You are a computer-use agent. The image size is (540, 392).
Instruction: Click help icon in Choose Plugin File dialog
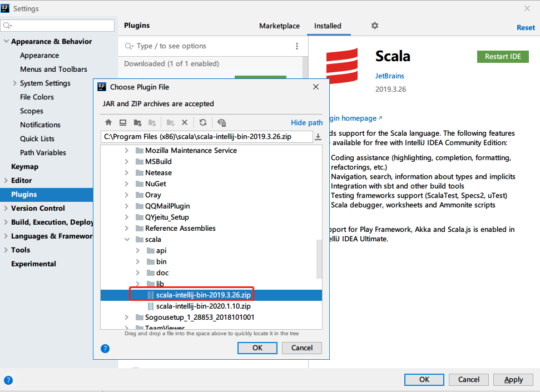(105, 349)
